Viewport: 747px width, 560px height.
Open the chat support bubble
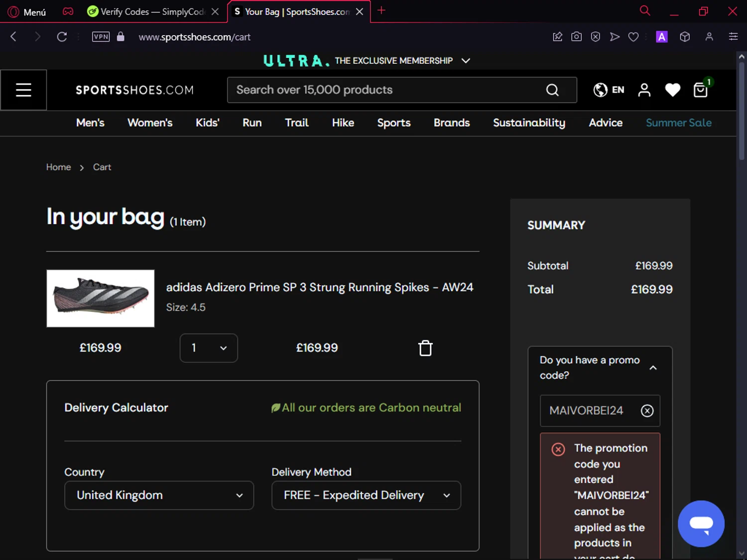click(701, 524)
